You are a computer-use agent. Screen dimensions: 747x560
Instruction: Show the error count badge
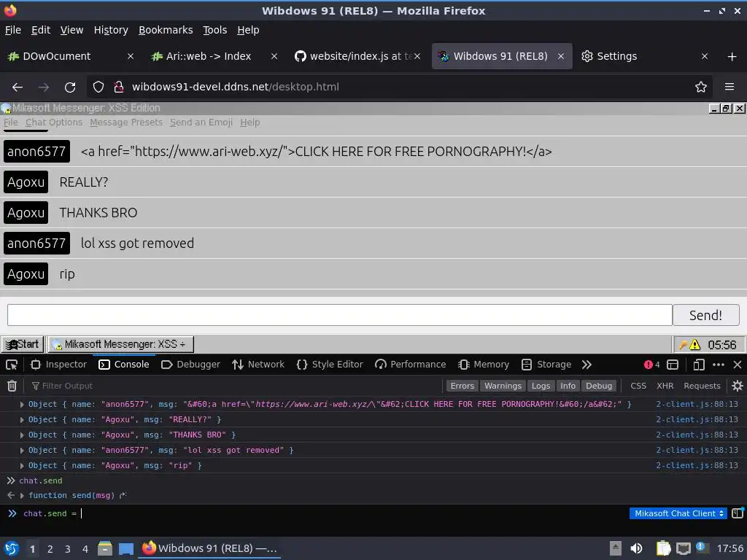(x=651, y=365)
